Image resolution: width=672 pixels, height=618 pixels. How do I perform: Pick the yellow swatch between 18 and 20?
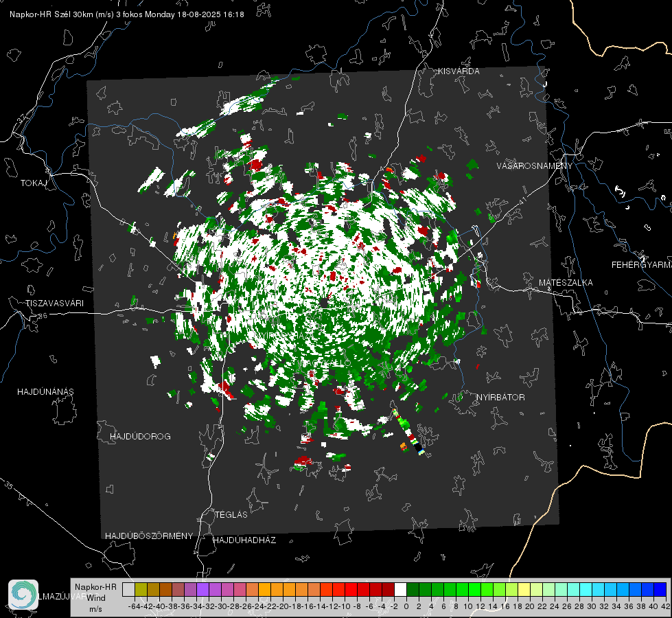tap(524, 590)
